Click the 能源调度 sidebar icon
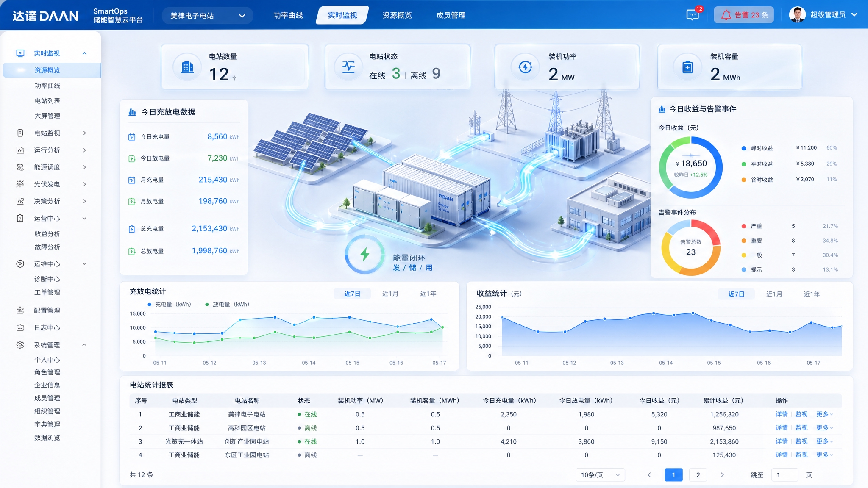 tap(20, 167)
